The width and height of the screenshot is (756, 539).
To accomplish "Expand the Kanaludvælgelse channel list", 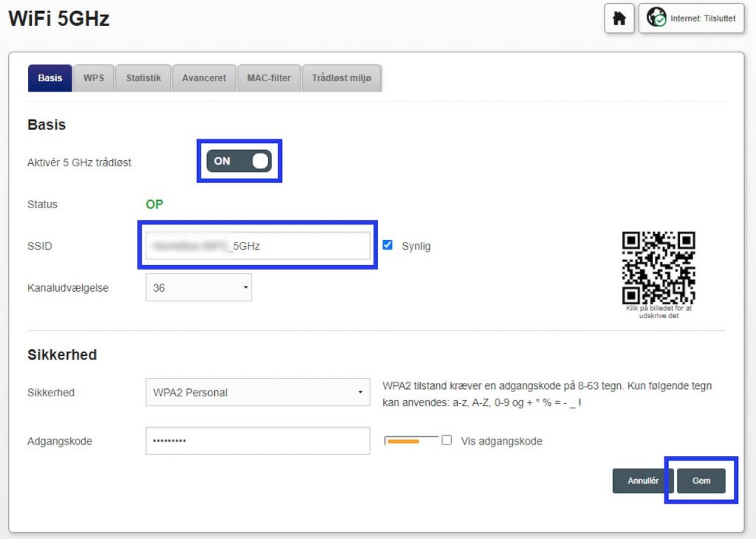I will 198,287.
